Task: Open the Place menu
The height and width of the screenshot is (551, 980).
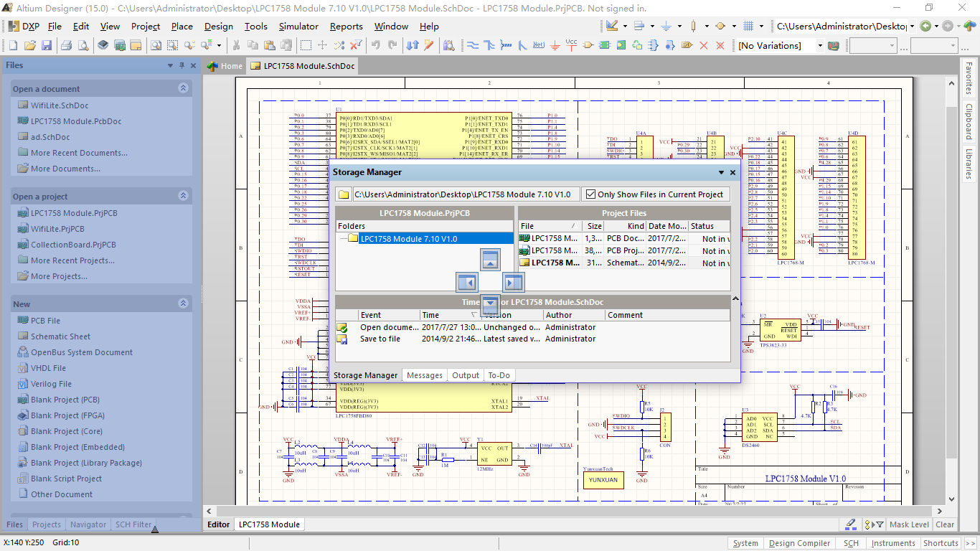Action: [182, 26]
